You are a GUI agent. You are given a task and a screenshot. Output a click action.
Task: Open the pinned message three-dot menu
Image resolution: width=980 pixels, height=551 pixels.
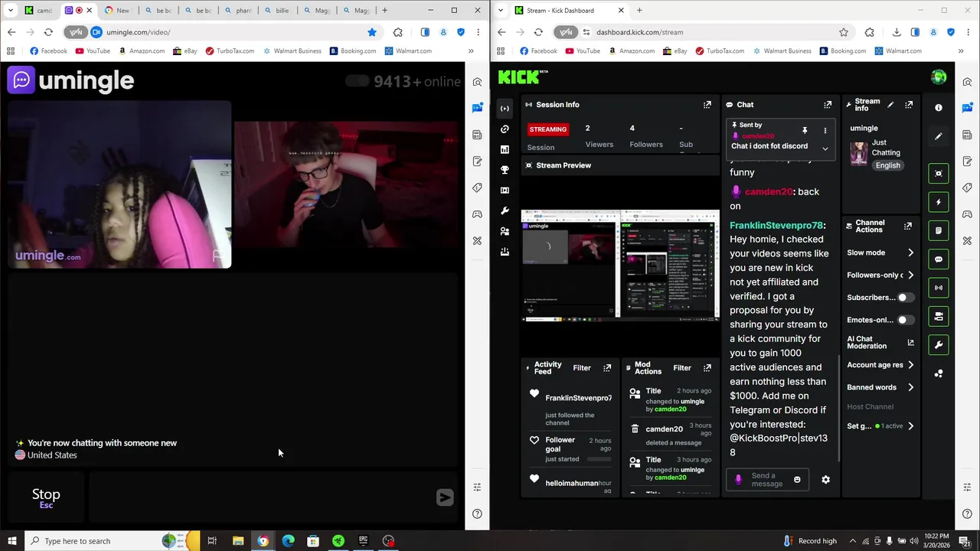(x=825, y=130)
